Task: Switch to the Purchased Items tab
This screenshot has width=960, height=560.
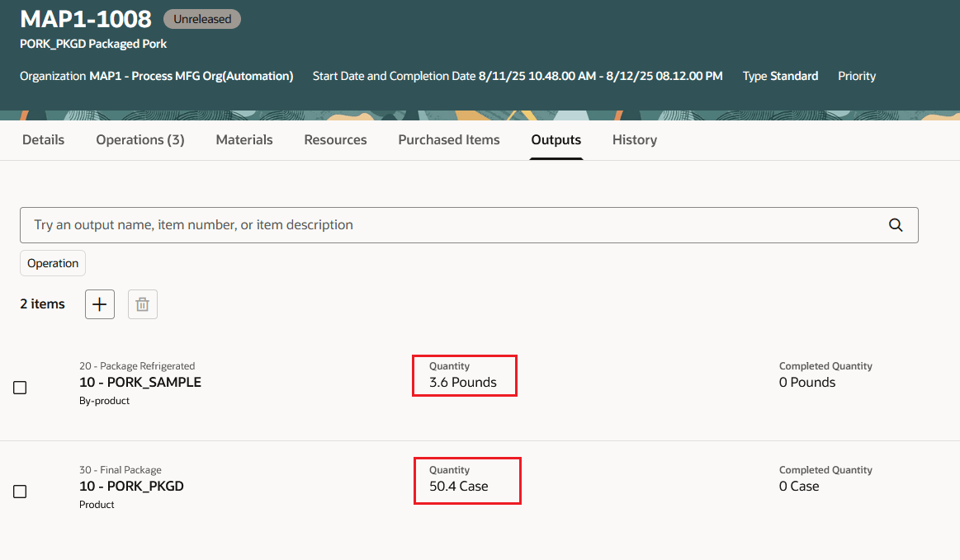Action: [x=448, y=139]
